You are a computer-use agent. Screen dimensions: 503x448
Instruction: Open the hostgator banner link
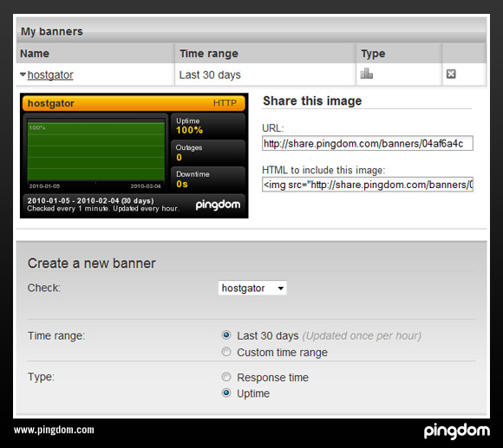(x=50, y=75)
